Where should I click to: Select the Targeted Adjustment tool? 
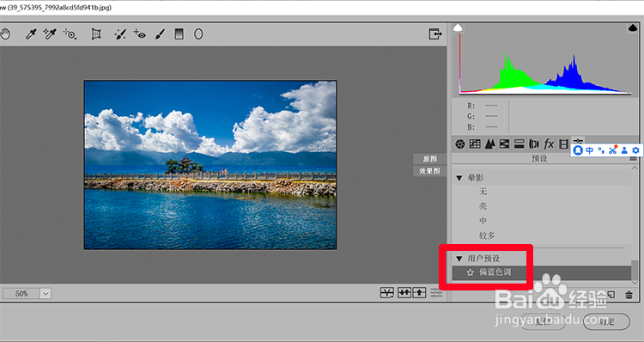click(x=70, y=34)
